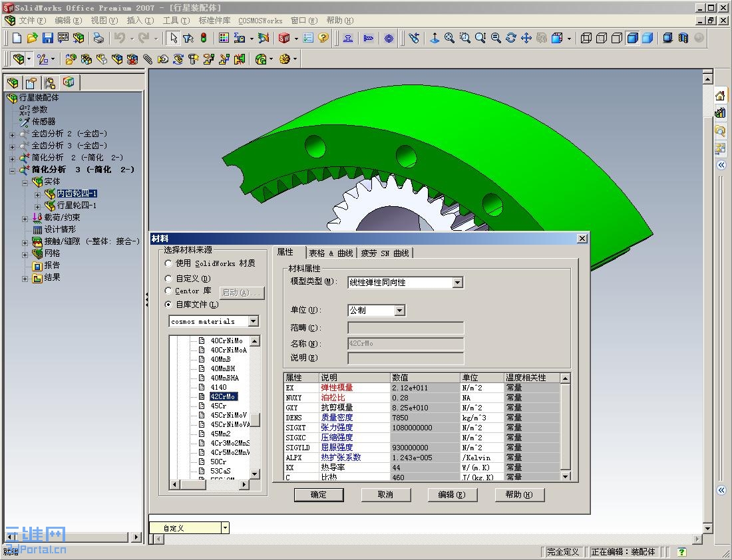Viewport: 732px width, 560px height.
Task: Switch to Shaded display mode
Action: click(647, 39)
